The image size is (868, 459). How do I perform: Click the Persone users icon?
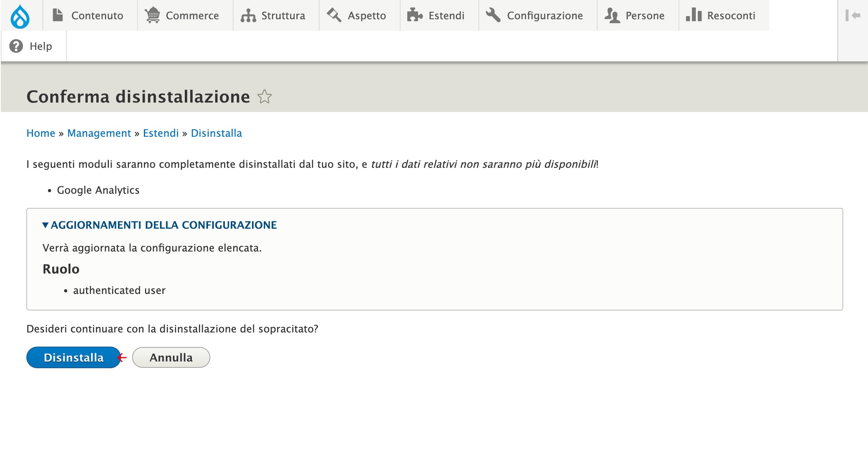click(x=612, y=15)
